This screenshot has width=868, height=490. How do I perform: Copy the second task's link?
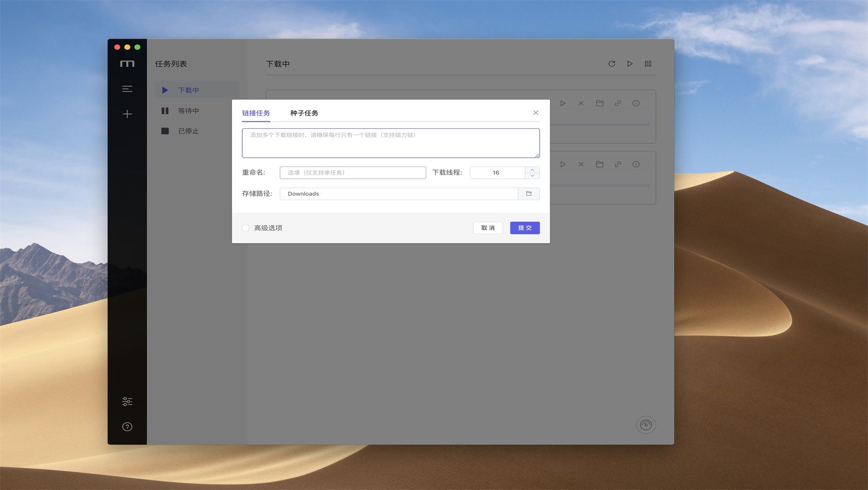[618, 164]
